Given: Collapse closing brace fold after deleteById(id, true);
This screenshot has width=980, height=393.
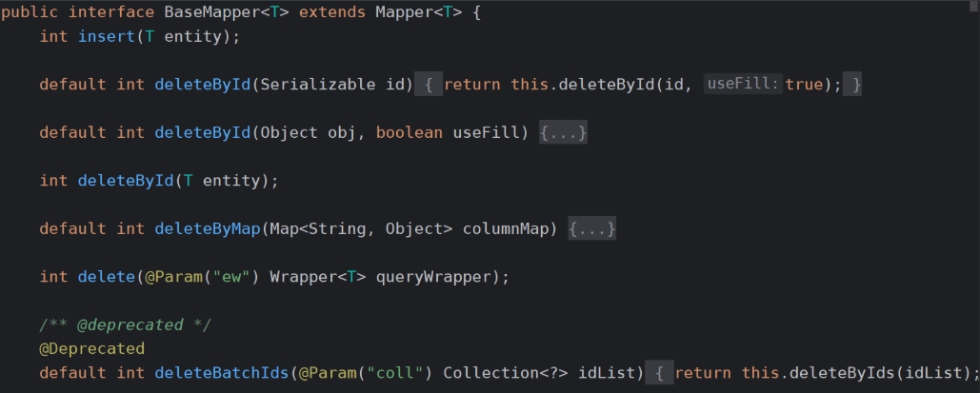Looking at the screenshot, I should point(852,85).
